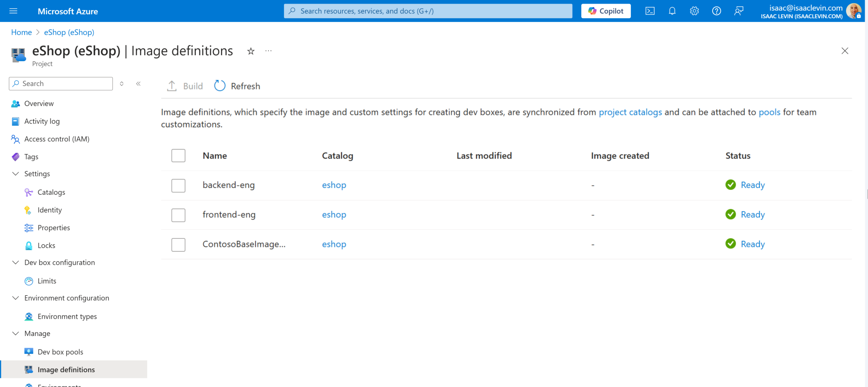The width and height of the screenshot is (868, 387).
Task: Open Image definitions overflow menu (ellipsis)
Action: point(268,51)
